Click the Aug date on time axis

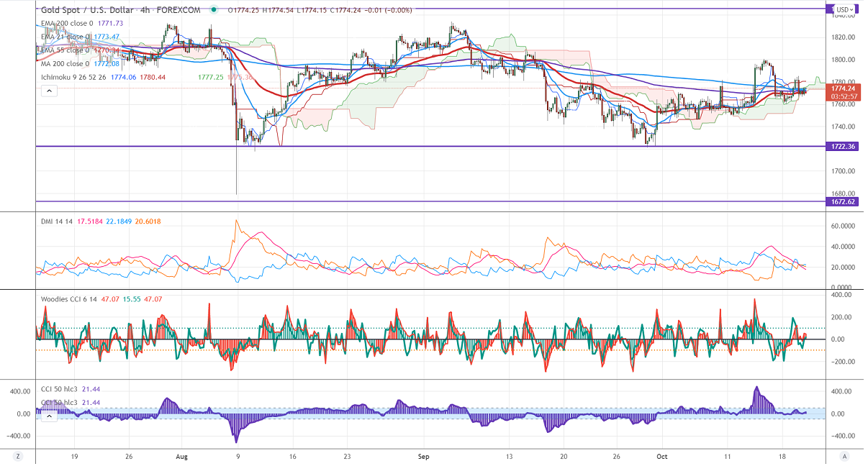[181, 457]
